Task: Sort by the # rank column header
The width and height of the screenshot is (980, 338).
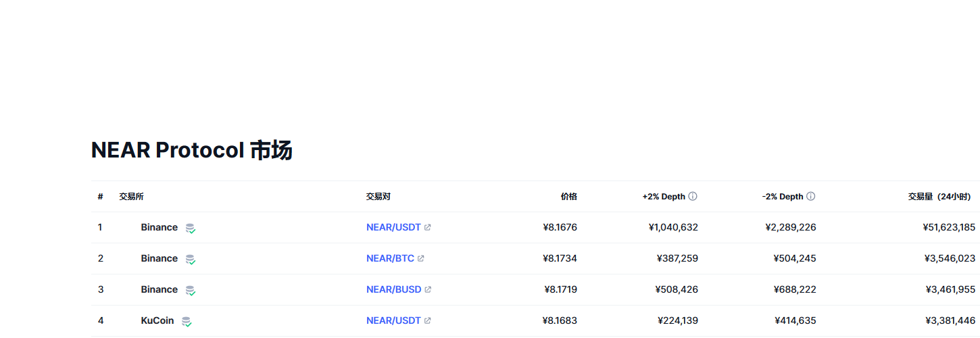Action: (x=100, y=197)
